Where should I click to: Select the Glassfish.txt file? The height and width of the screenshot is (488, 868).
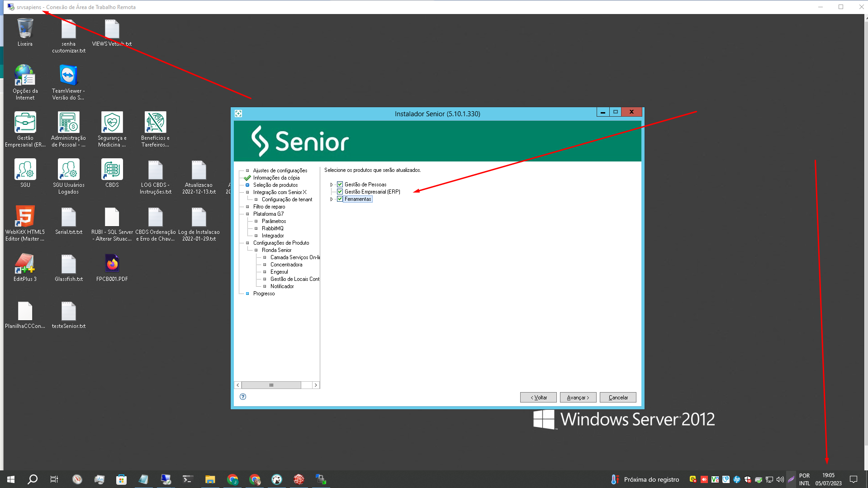[69, 267]
